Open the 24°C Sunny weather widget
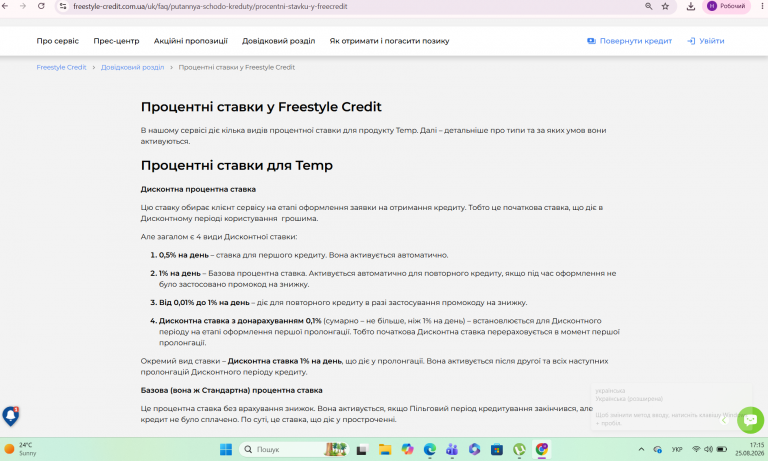Screen dimensions: 768x461 [x=21, y=449]
